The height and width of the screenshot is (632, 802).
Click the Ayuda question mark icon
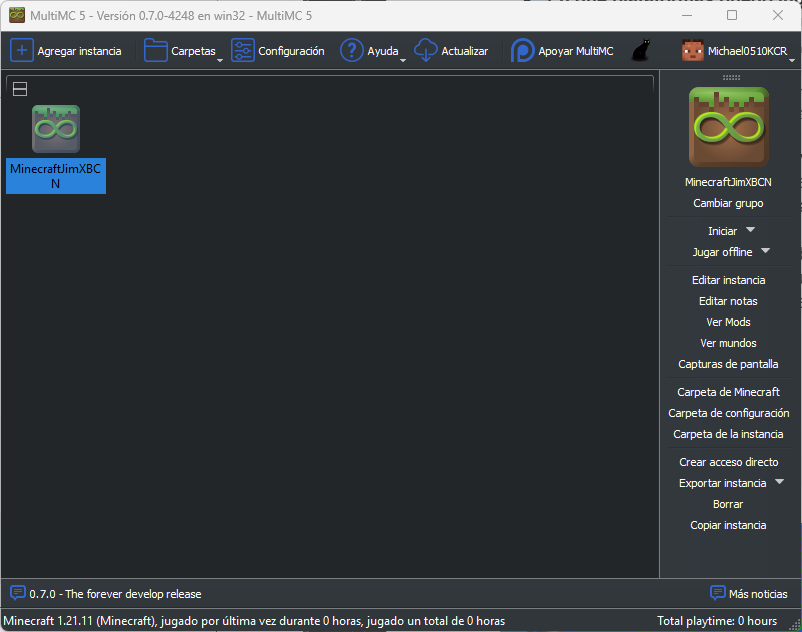pyautogui.click(x=351, y=51)
